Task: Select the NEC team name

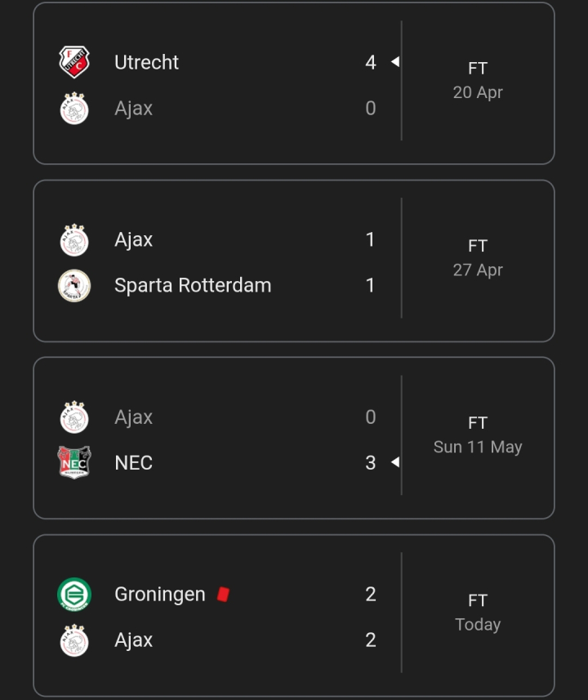Action: coord(133,462)
